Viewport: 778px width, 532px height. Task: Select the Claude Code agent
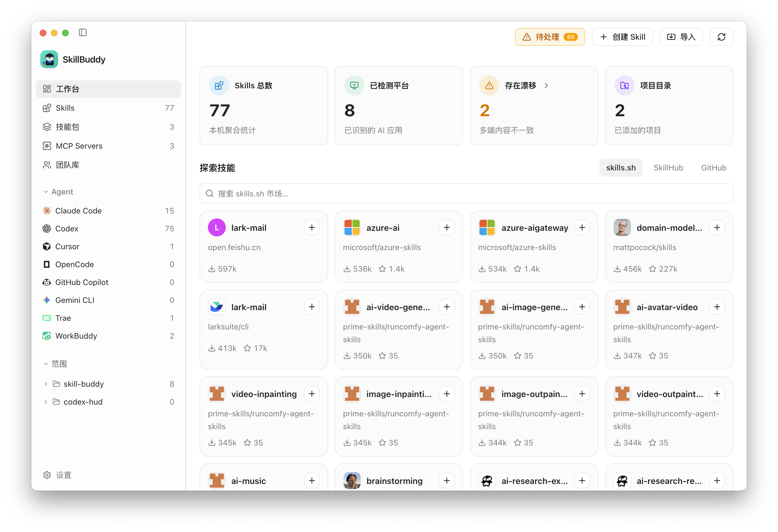108,211
